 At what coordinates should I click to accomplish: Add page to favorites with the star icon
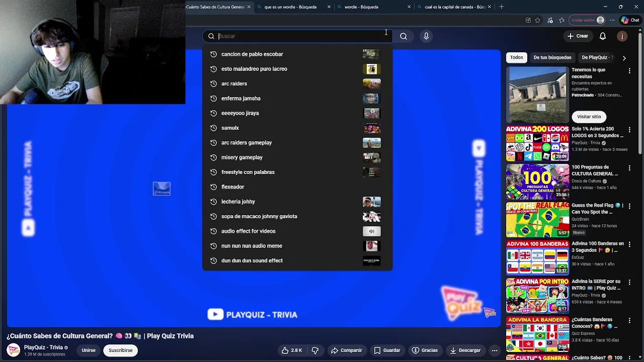[538, 20]
